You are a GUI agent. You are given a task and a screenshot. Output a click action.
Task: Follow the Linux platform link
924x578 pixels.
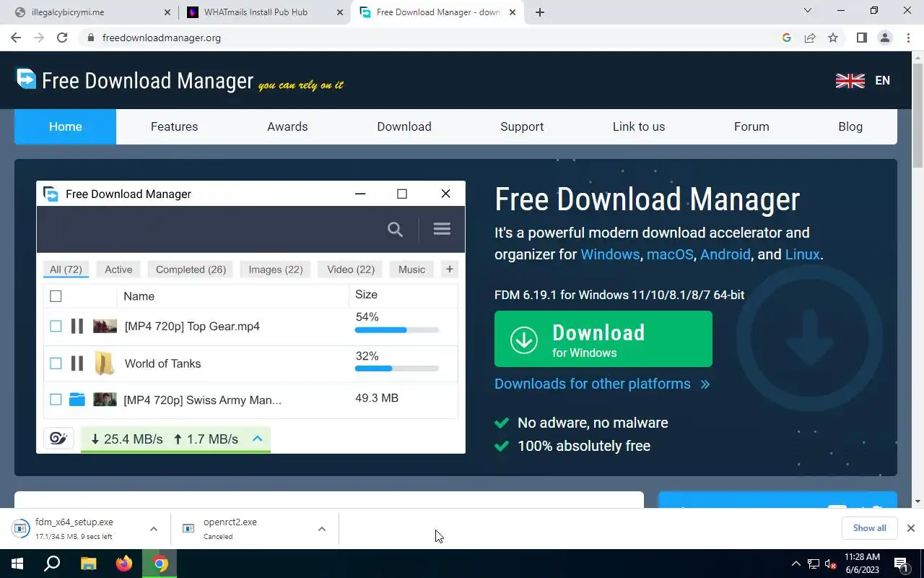pos(802,254)
